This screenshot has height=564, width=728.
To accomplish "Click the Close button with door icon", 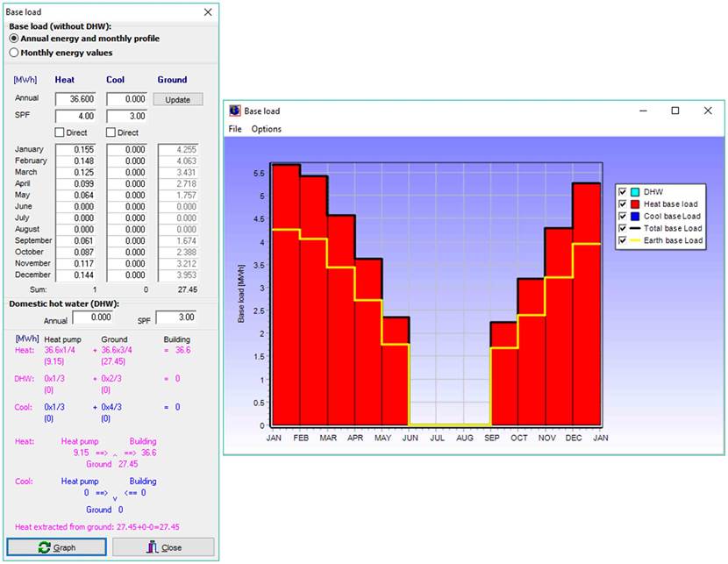I will (163, 547).
